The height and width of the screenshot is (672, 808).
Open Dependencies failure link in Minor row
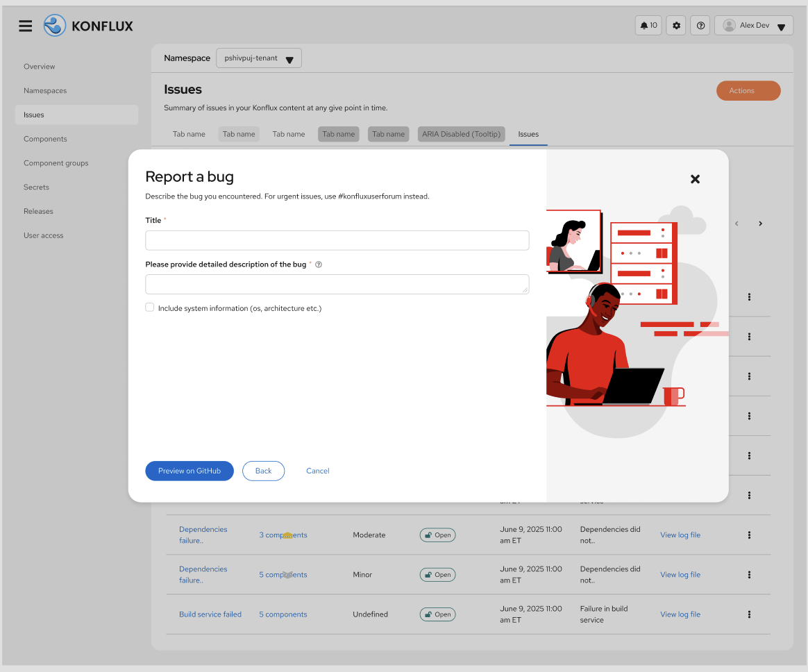[203, 575]
